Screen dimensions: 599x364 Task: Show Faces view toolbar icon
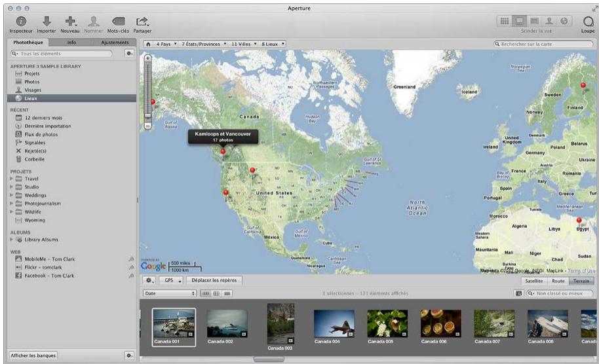(549, 21)
